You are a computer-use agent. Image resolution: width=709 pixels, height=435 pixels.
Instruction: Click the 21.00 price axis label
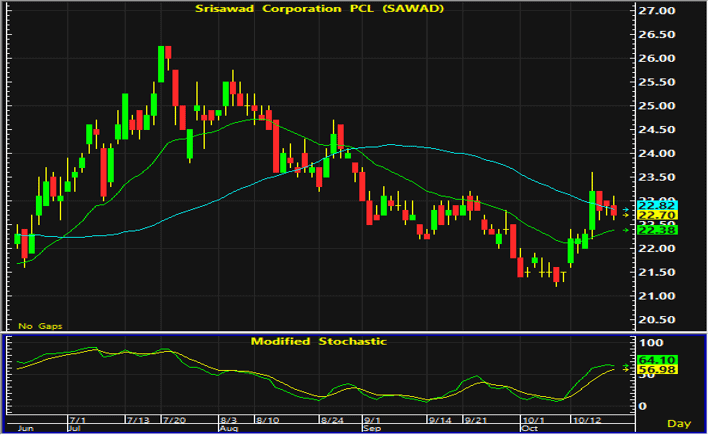click(x=657, y=296)
